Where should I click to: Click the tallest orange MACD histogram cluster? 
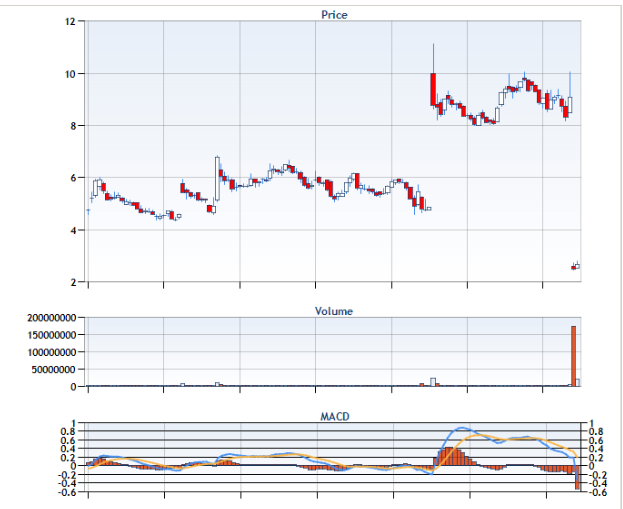452,456
